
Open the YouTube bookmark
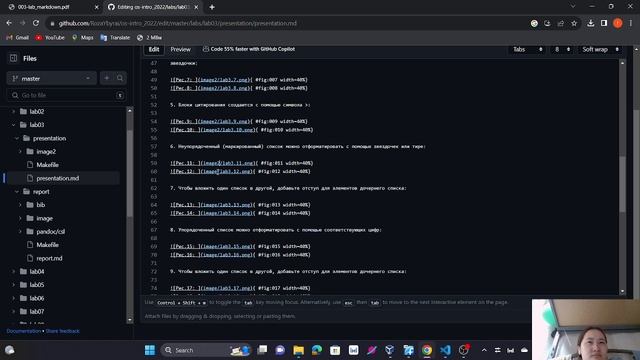(50, 38)
